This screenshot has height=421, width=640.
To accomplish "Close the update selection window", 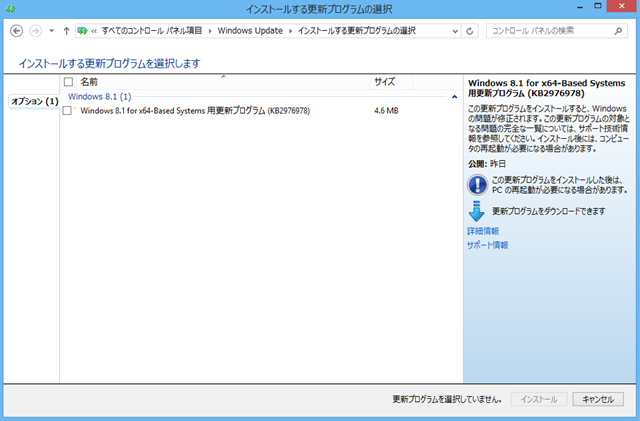I will 622,6.
